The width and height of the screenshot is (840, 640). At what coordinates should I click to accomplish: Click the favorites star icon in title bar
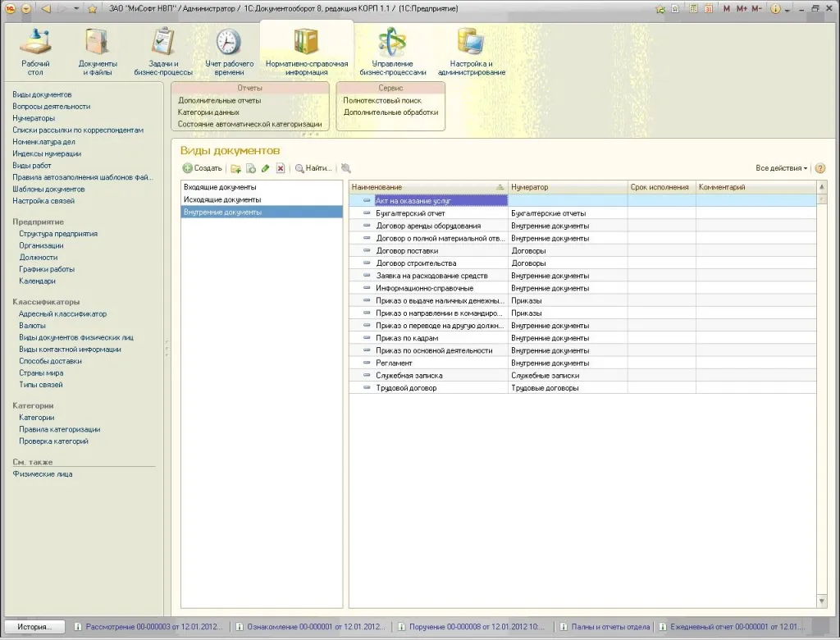pos(93,8)
